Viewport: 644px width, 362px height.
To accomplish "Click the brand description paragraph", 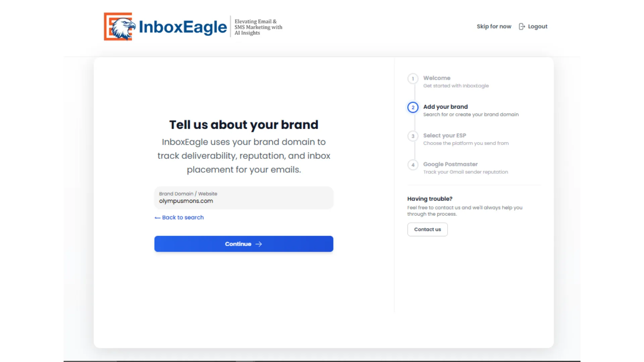I will 244,156.
